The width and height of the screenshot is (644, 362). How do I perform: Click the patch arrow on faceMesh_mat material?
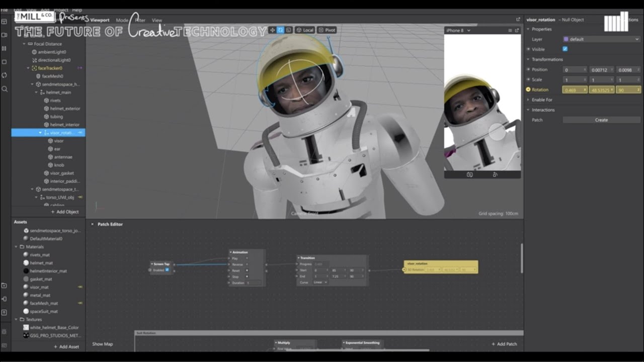[79, 303]
